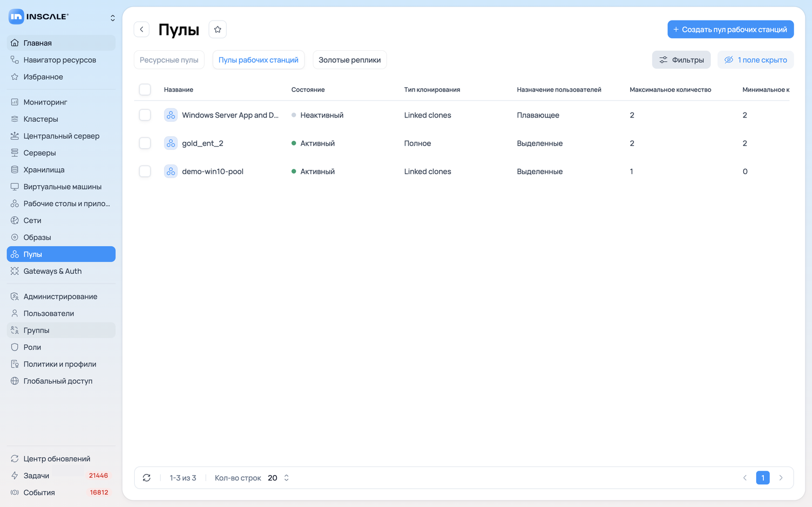Check the Windows Server App row checkbox
Screen dimensions: 812x507
145,115
